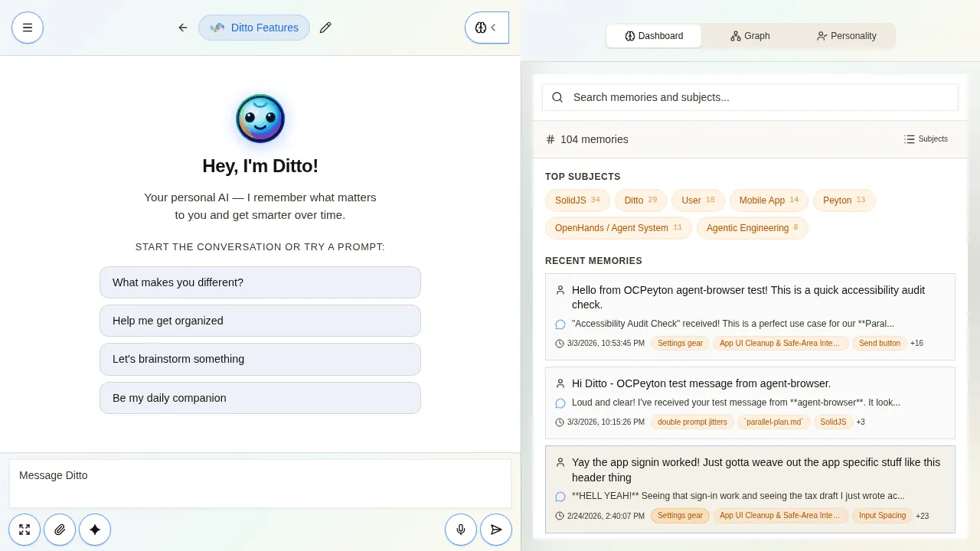Expand chat to fullscreen with the expand icon

click(x=24, y=529)
